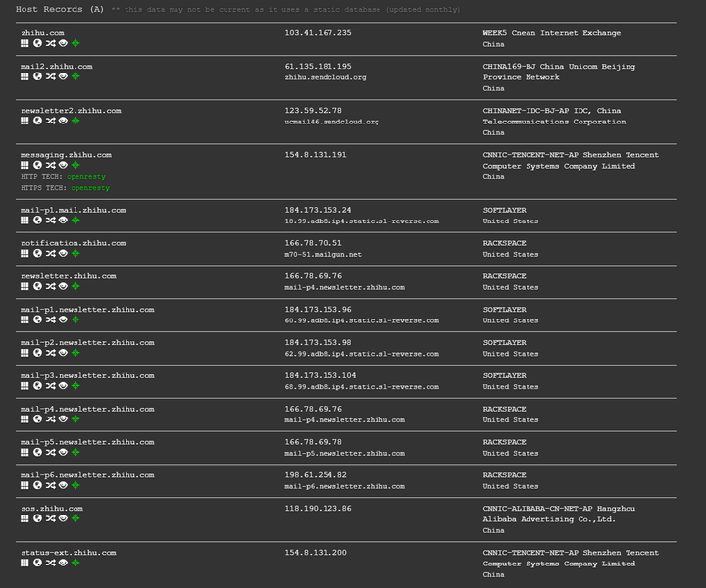Click the green crosshair icon under zhihu.com
706x588 pixels.
pyautogui.click(x=76, y=43)
